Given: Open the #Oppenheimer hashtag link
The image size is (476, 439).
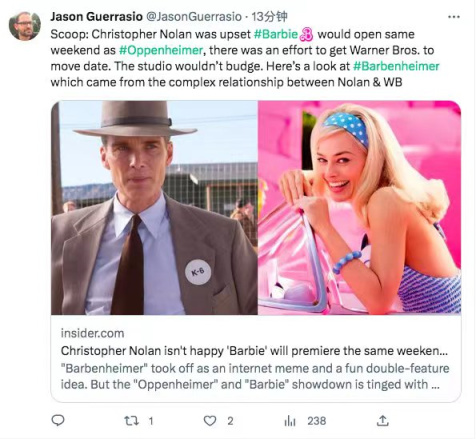Looking at the screenshot, I should coord(161,50).
